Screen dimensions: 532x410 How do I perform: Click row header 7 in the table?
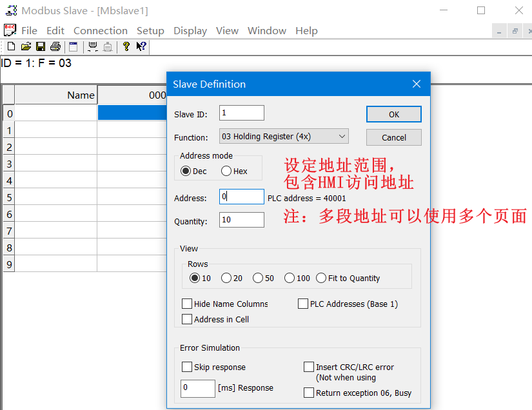point(9,231)
